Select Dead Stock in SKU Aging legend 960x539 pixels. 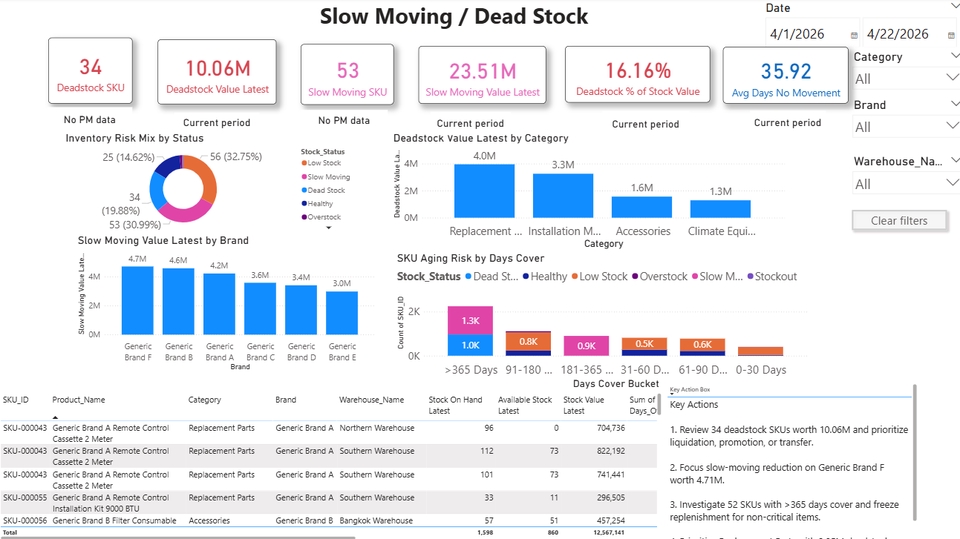tap(492, 276)
